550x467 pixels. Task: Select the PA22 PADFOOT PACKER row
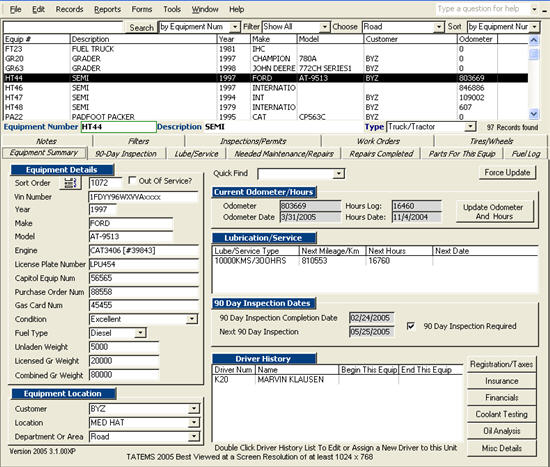click(266, 116)
